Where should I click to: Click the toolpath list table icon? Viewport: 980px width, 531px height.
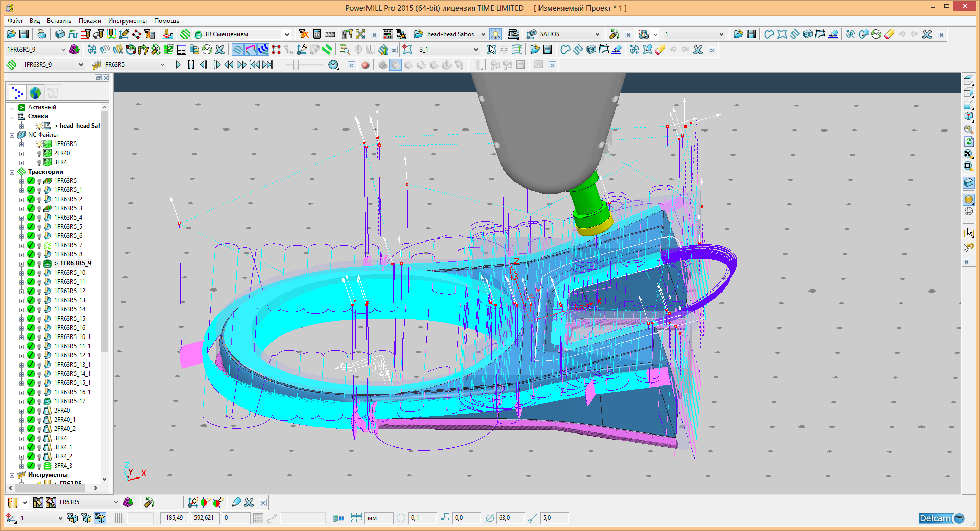[x=181, y=50]
